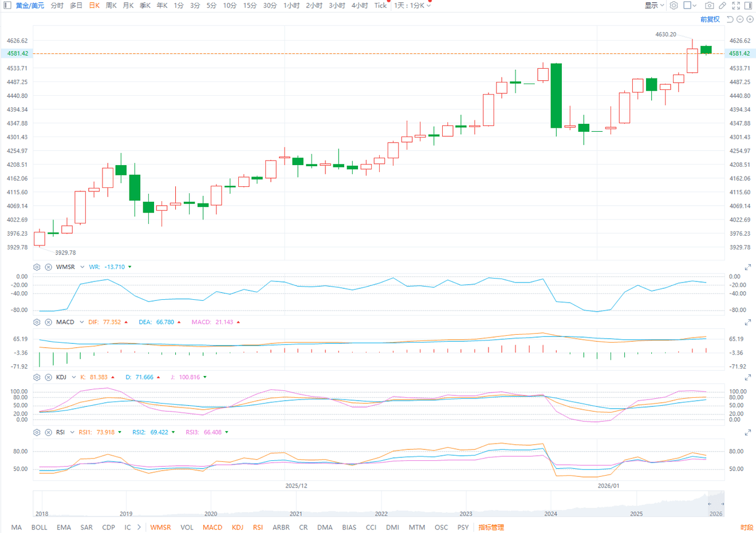The height and width of the screenshot is (533, 756).
Task: Enter fullscreen chart mode
Action: pos(736,5)
